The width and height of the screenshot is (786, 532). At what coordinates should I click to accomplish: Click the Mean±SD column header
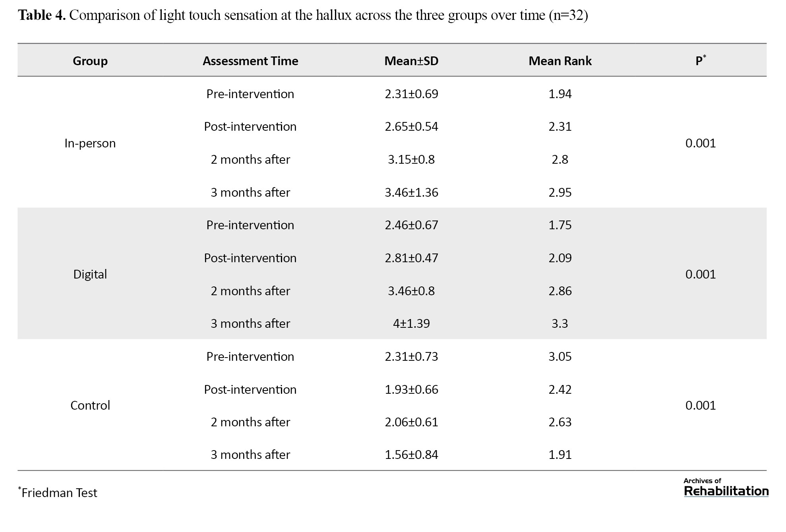(x=411, y=61)
